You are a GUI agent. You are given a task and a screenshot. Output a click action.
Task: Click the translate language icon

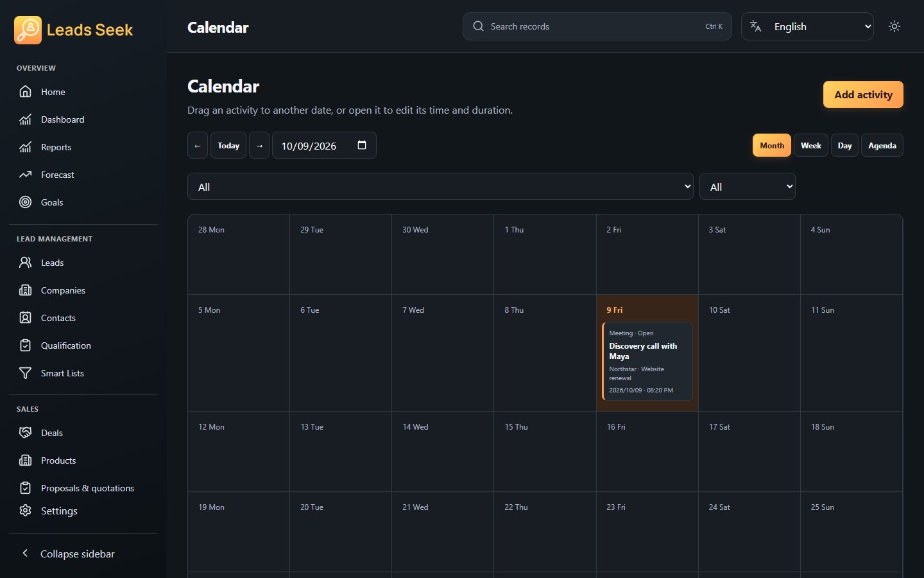click(x=756, y=26)
